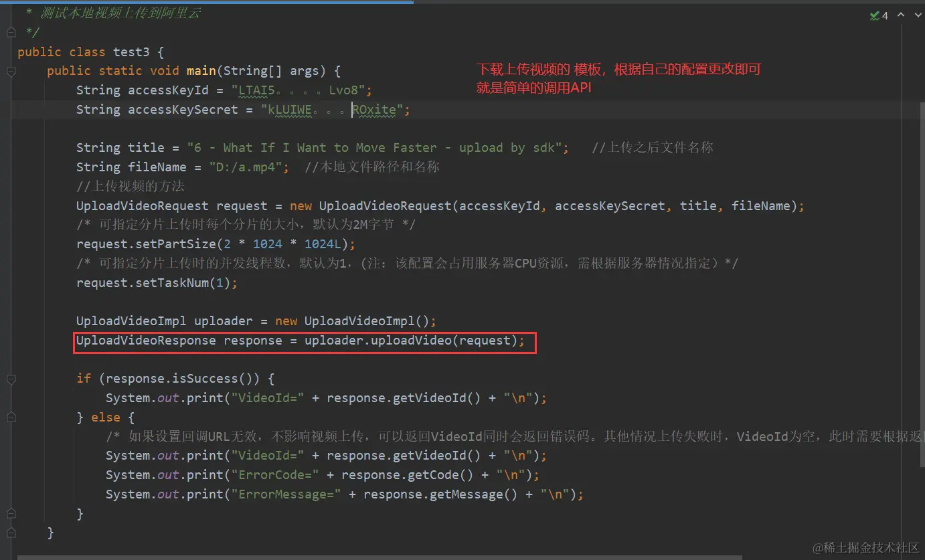The image size is (925, 560).
Task: Jump to previous highlighted problem with up arrow
Action: click(901, 15)
